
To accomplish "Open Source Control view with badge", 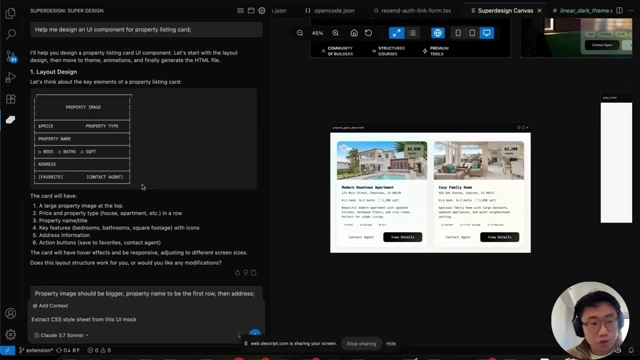I will pos(11,56).
